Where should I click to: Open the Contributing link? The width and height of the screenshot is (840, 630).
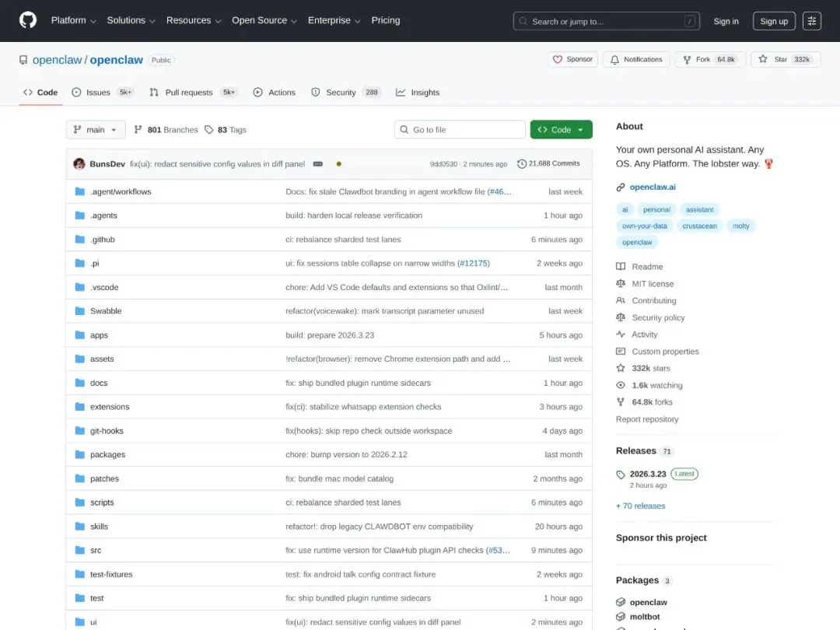point(654,300)
